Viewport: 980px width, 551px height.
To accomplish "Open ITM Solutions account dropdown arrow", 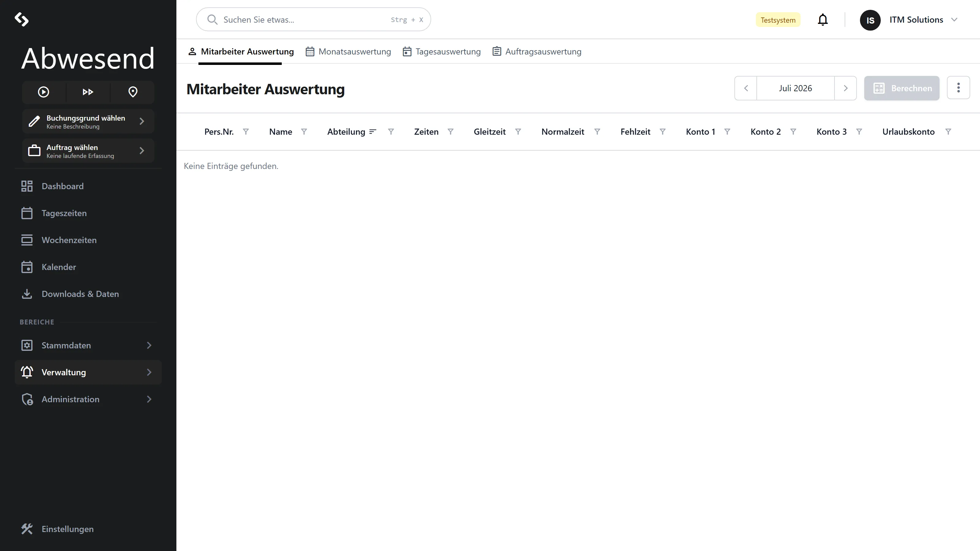I will (954, 20).
